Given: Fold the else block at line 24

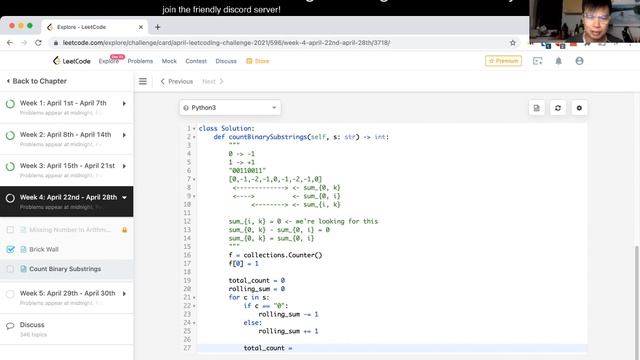Looking at the screenshot, I should [194, 323].
